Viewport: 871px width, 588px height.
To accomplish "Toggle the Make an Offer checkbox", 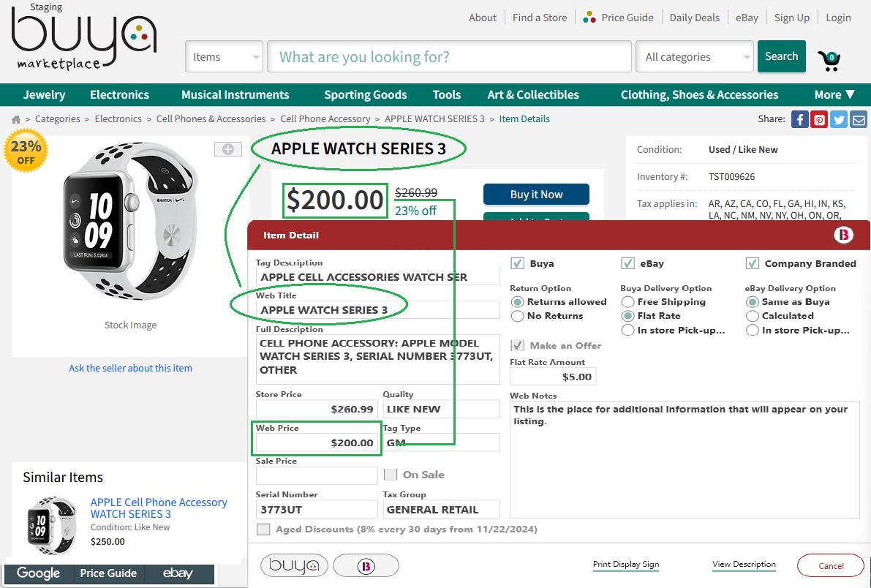I will (x=517, y=345).
